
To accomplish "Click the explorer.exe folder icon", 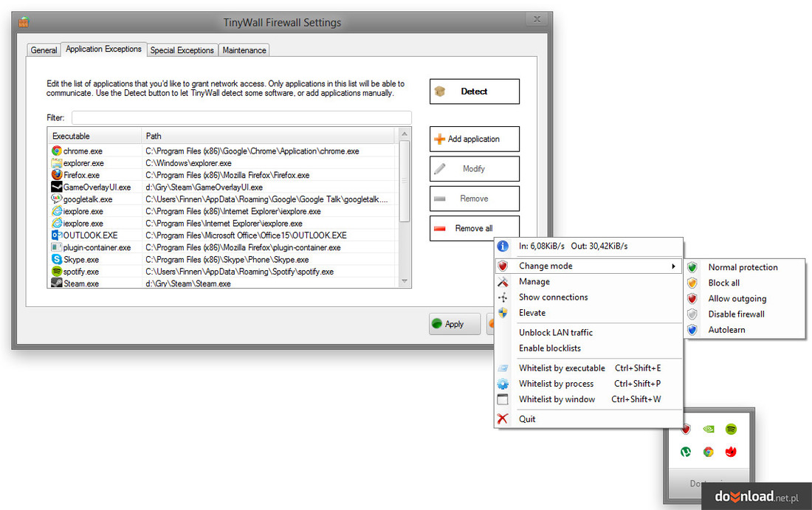I will coord(56,162).
